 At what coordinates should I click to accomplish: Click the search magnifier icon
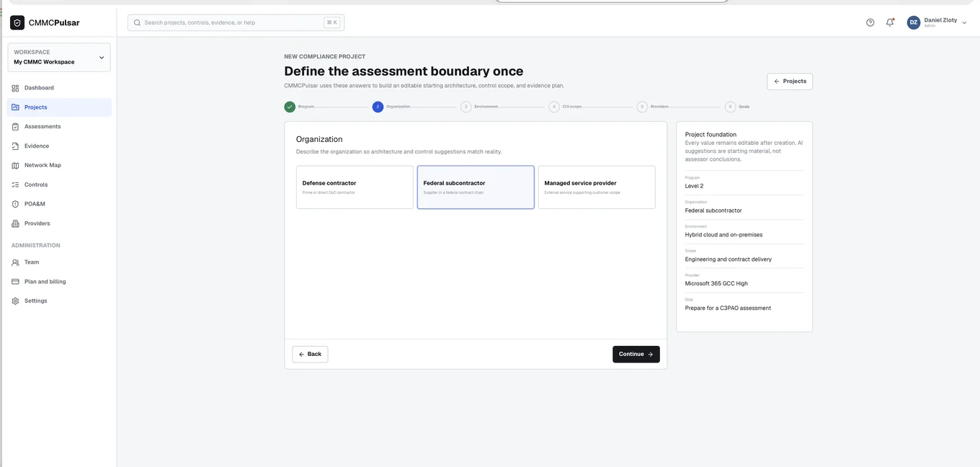(137, 22)
